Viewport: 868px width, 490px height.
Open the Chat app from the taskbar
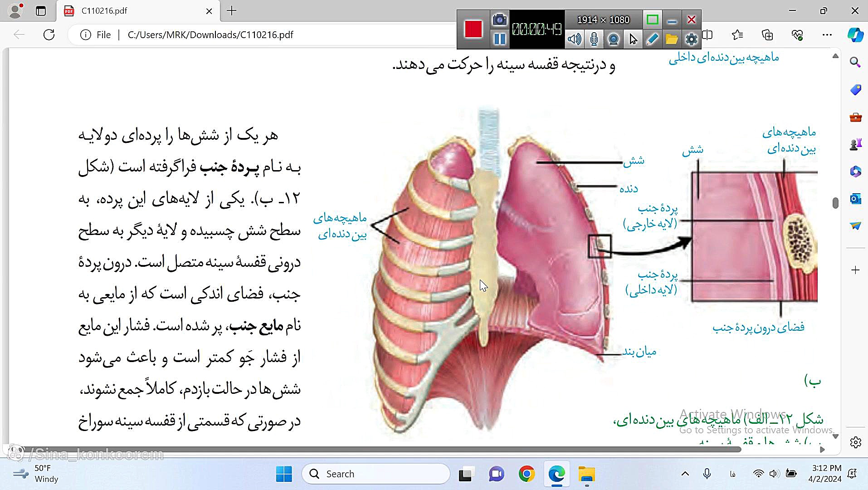coord(496,474)
